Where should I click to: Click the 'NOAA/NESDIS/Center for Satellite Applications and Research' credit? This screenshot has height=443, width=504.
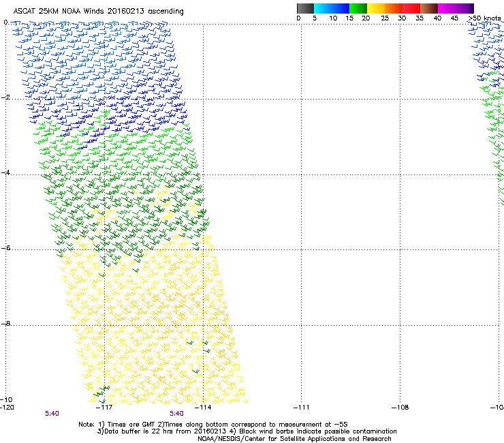294,439
